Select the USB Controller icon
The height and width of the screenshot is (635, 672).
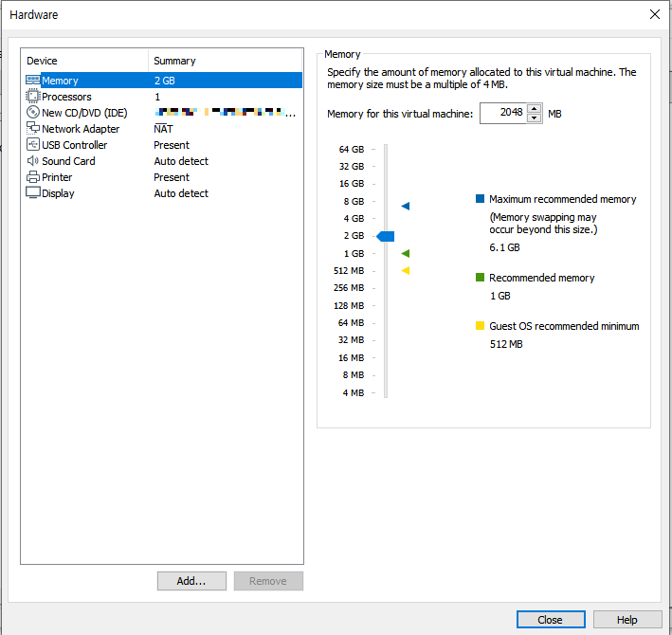coord(32,145)
